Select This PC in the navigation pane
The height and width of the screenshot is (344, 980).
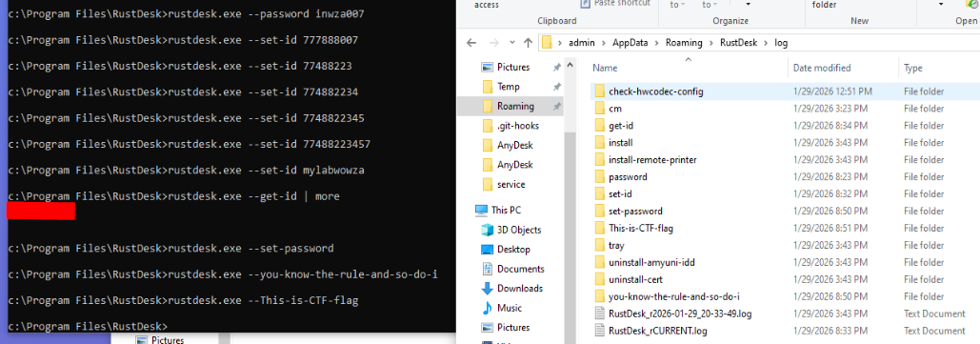click(506, 211)
